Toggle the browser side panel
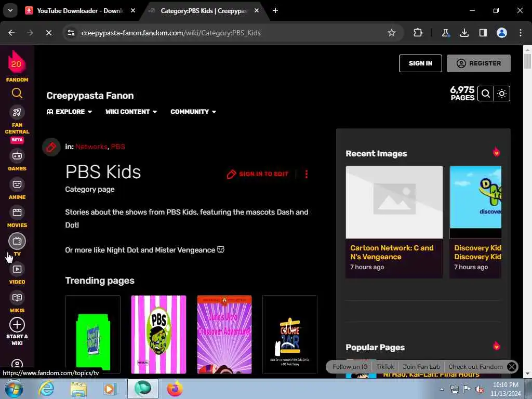 483,33
